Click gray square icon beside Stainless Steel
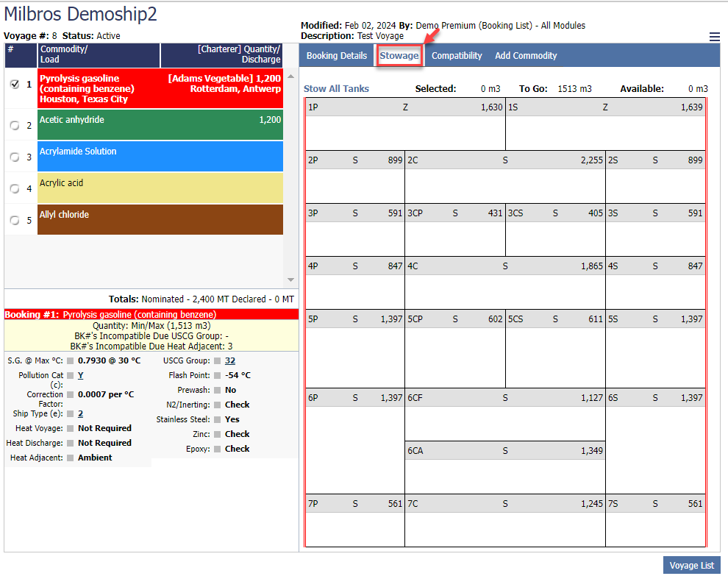Image resolution: width=728 pixels, height=576 pixels. 217,419
